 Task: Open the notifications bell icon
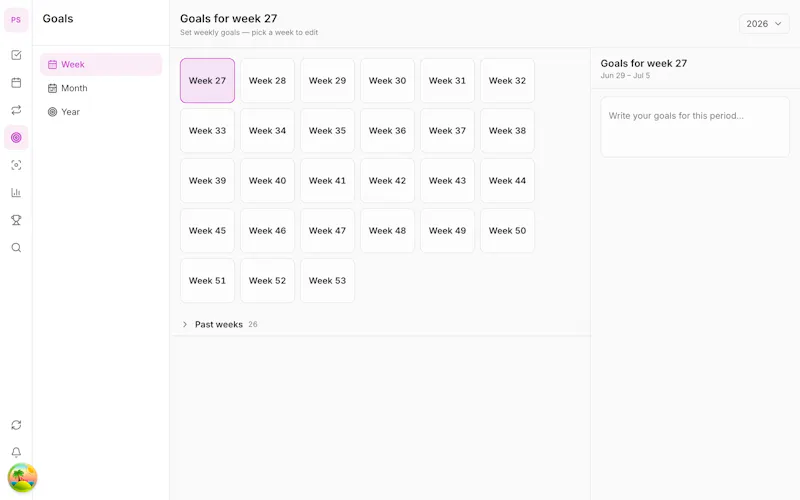(x=16, y=453)
